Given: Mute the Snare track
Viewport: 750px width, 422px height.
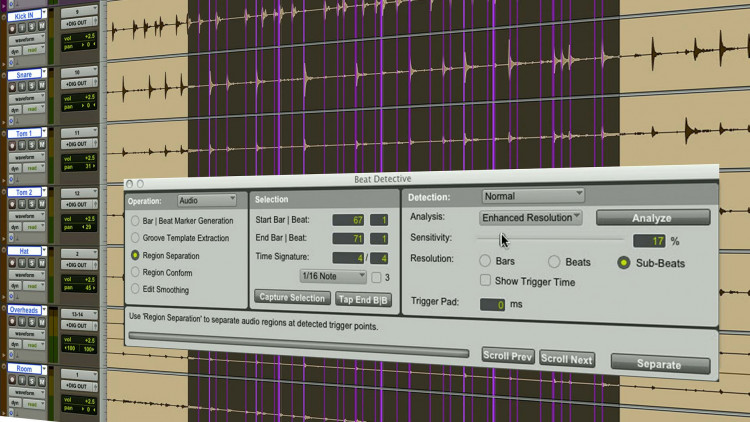Looking at the screenshot, I should tap(42, 86).
